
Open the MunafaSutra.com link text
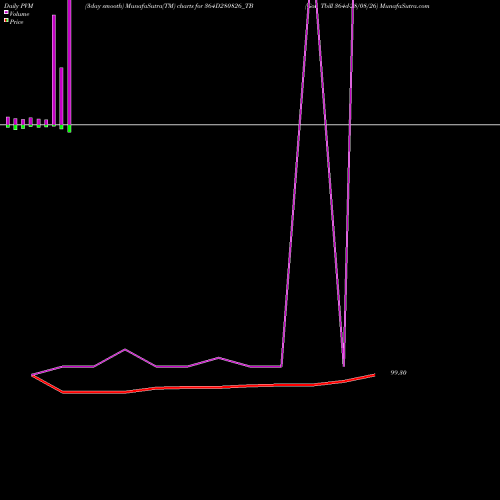pos(405,6)
